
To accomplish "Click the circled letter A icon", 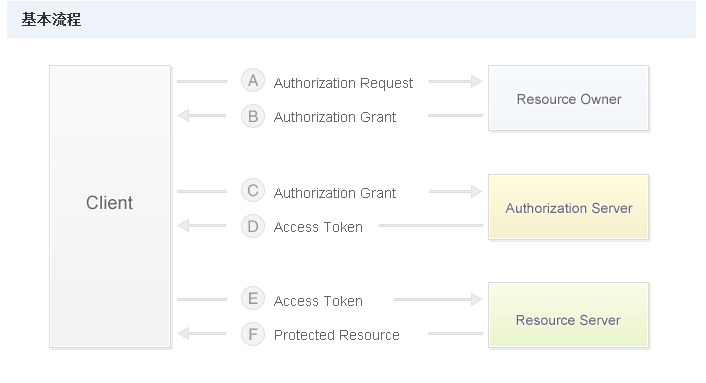I will click(x=253, y=81).
